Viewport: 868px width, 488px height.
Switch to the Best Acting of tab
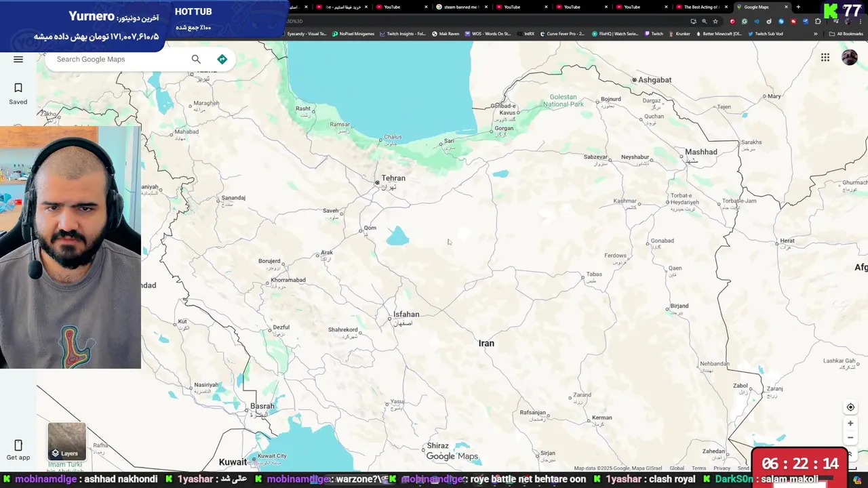tap(701, 7)
